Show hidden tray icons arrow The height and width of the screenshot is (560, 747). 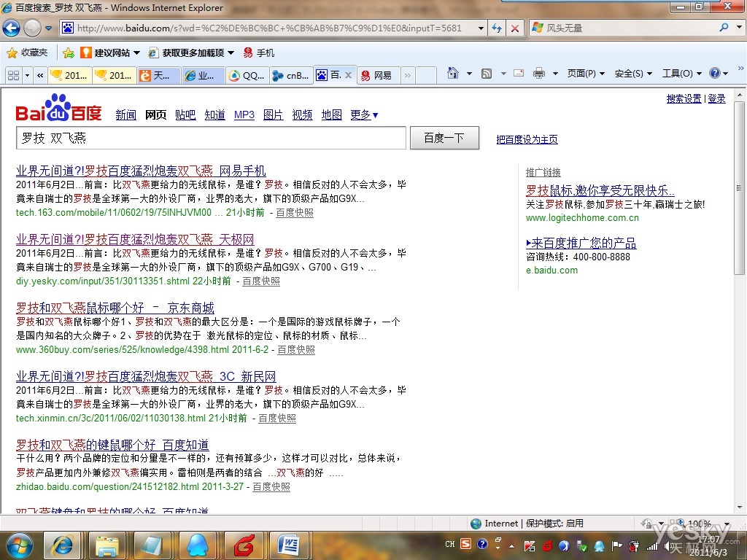(511, 545)
